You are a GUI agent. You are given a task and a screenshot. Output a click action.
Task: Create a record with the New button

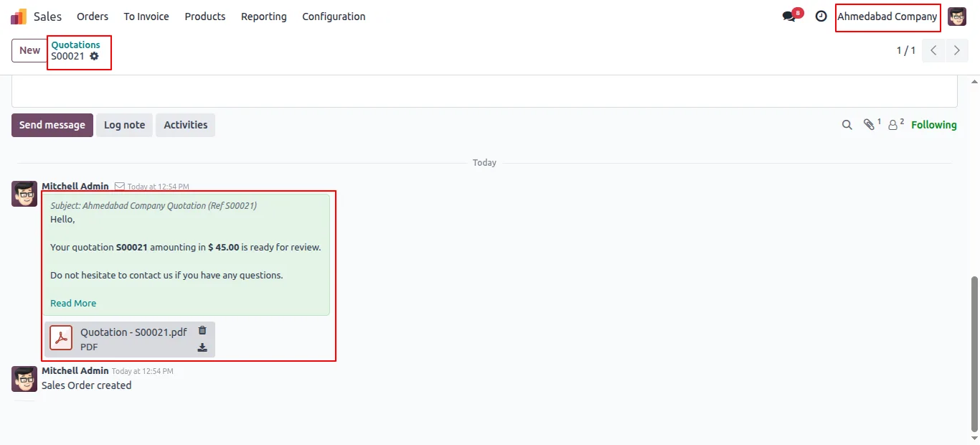pyautogui.click(x=29, y=50)
